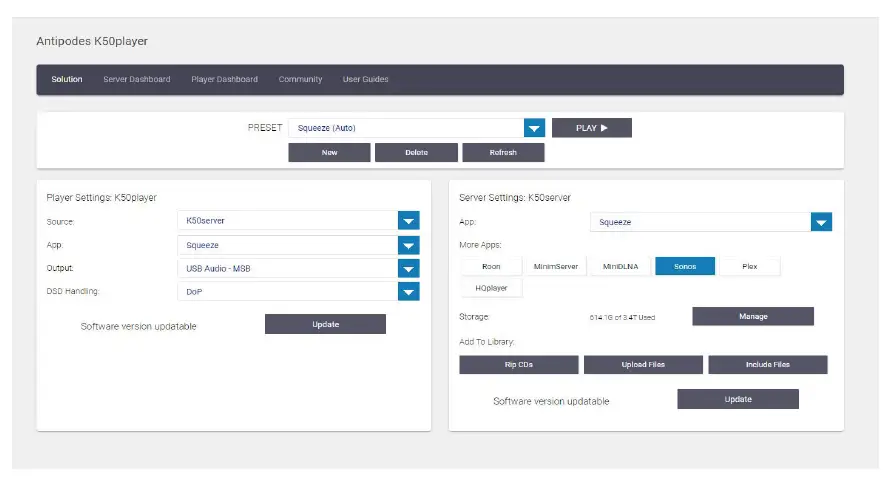892x481 pixels.
Task: Expand the server App dropdown arrow
Action: (x=821, y=222)
